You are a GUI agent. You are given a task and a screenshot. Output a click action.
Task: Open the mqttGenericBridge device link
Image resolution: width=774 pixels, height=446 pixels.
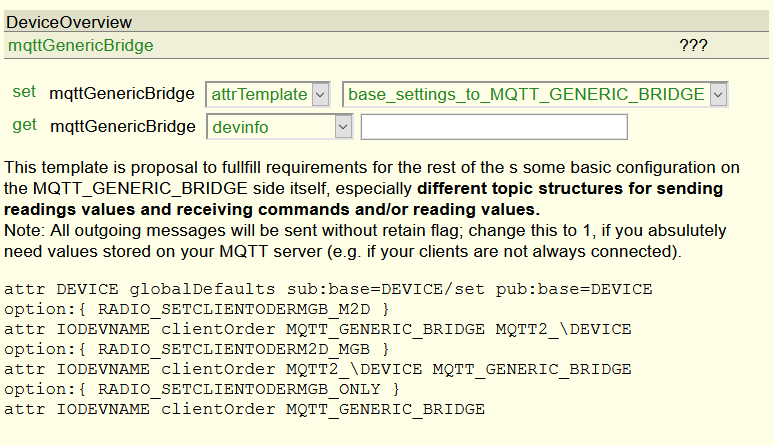80,45
